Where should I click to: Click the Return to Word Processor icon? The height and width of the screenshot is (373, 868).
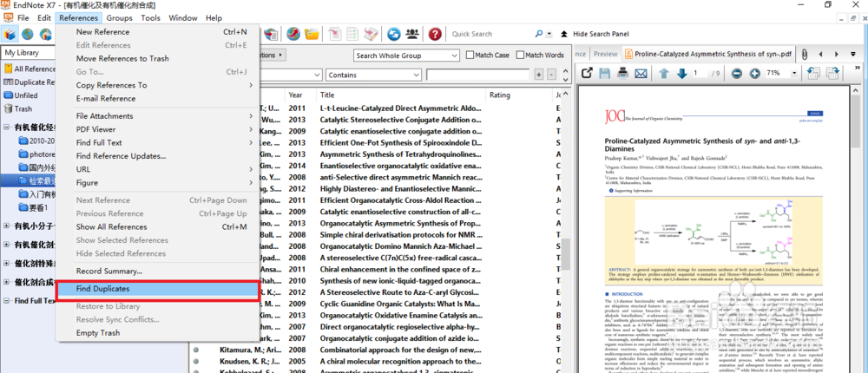pyautogui.click(x=371, y=35)
